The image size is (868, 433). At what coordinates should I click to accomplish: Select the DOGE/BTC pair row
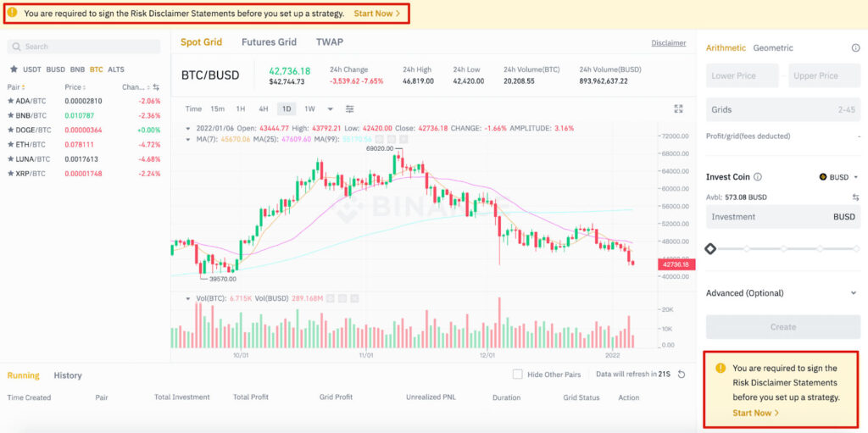(x=84, y=130)
